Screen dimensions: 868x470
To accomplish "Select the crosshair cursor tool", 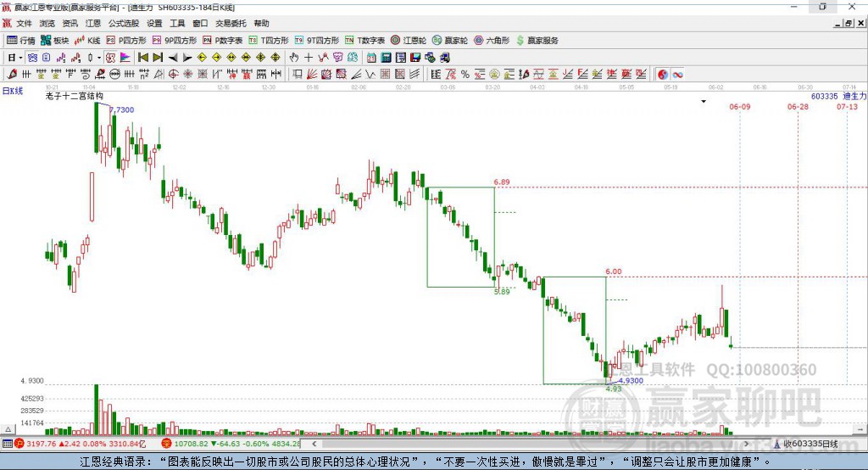I will pos(309,58).
